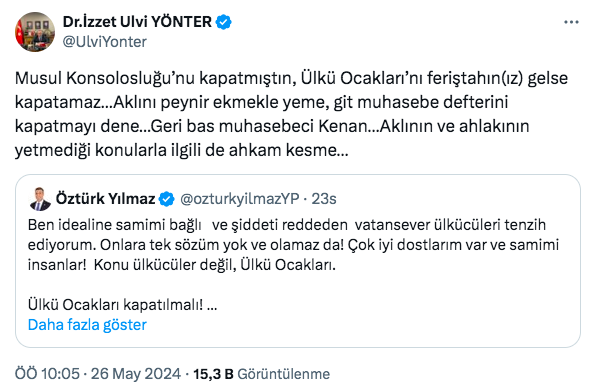Click Dr.İzzet Ulvi YÖNTER's verified badge
The height and width of the screenshot is (392, 594).
coord(224,22)
